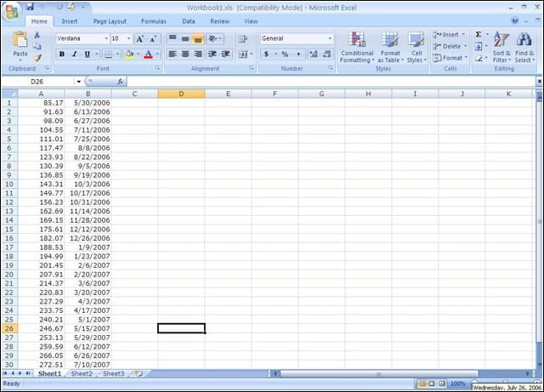Increase font size with Grow Font
The width and height of the screenshot is (544, 392).
[139, 39]
